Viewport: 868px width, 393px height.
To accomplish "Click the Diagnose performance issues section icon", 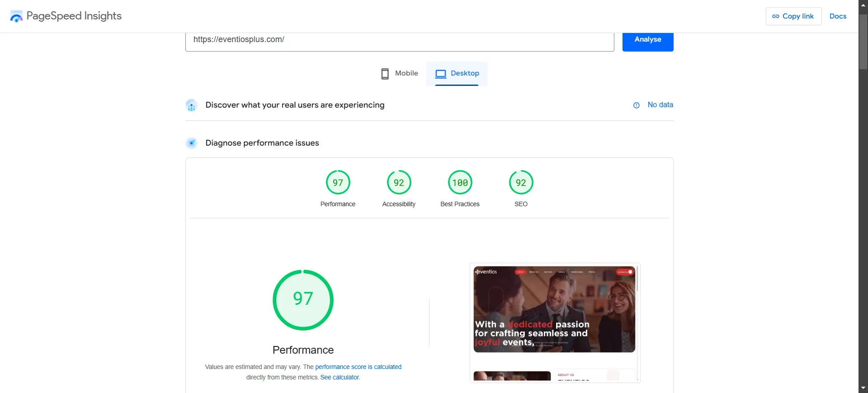I will 192,143.
